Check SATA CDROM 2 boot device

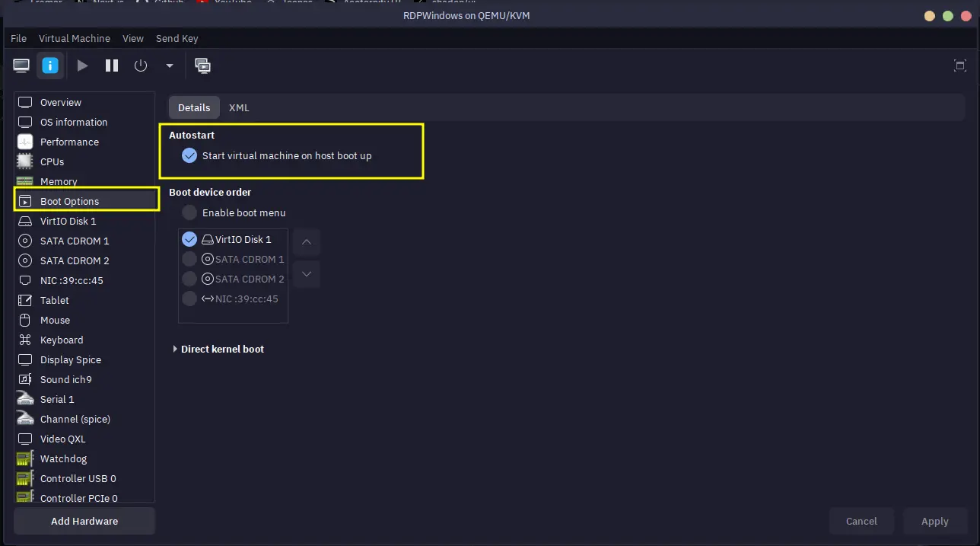(x=189, y=279)
